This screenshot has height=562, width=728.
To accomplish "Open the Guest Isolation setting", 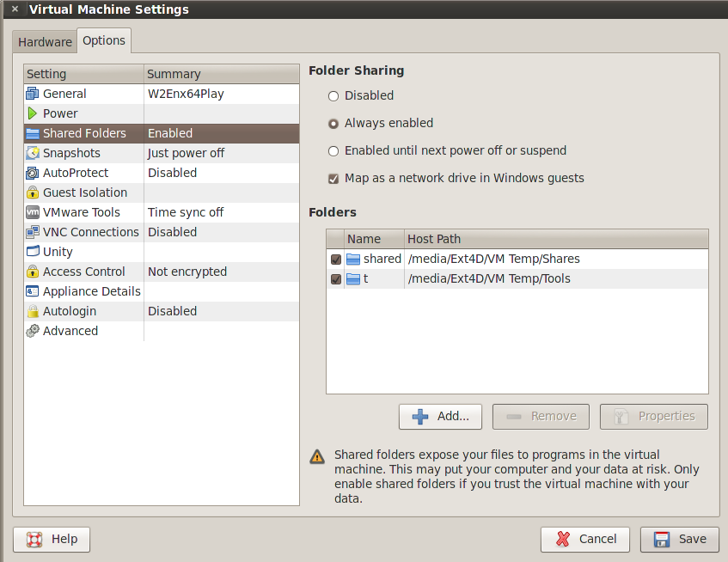I will coord(162,192).
